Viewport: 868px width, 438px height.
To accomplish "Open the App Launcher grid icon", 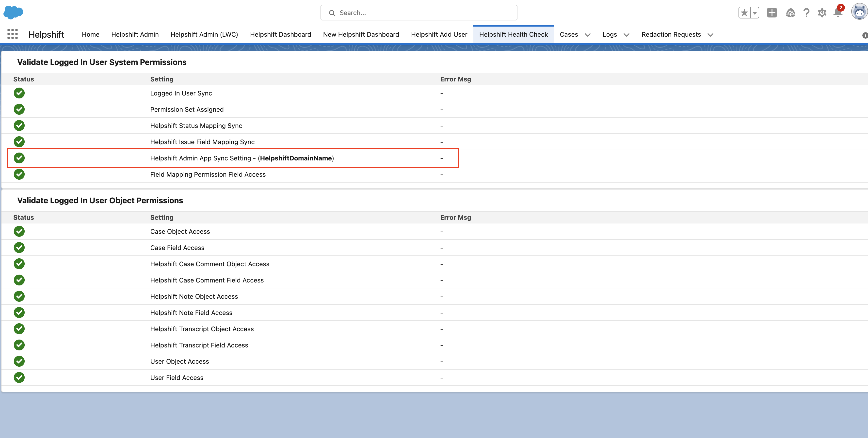I will click(13, 34).
